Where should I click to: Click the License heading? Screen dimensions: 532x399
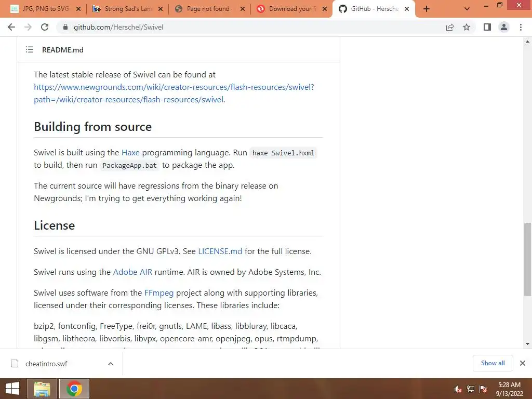coord(54,225)
